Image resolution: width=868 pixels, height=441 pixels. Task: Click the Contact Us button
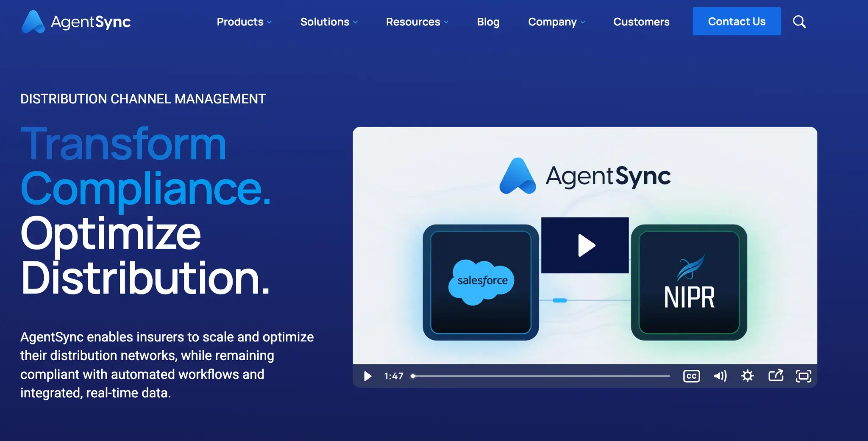(737, 21)
